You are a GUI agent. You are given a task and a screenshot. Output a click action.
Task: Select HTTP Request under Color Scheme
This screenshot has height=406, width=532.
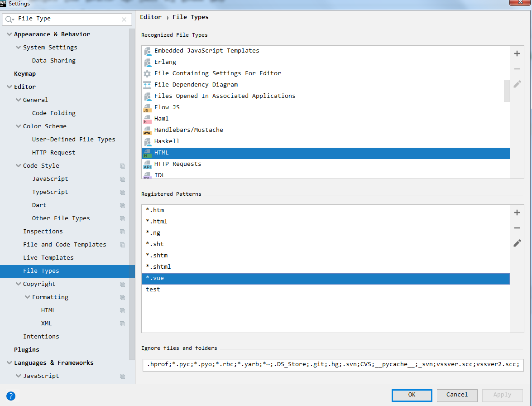click(x=53, y=152)
